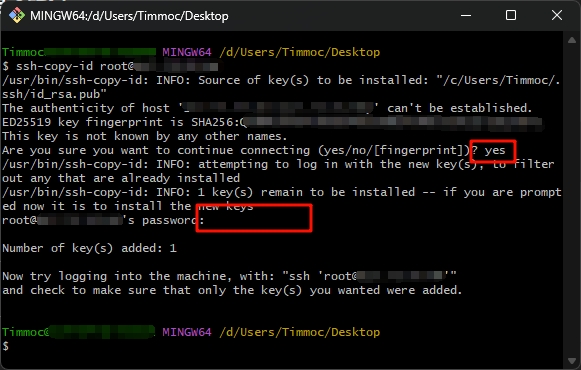Image resolution: width=581 pixels, height=370 pixels.
Task: Click the Git Bash icon in title bar
Action: tap(17, 16)
